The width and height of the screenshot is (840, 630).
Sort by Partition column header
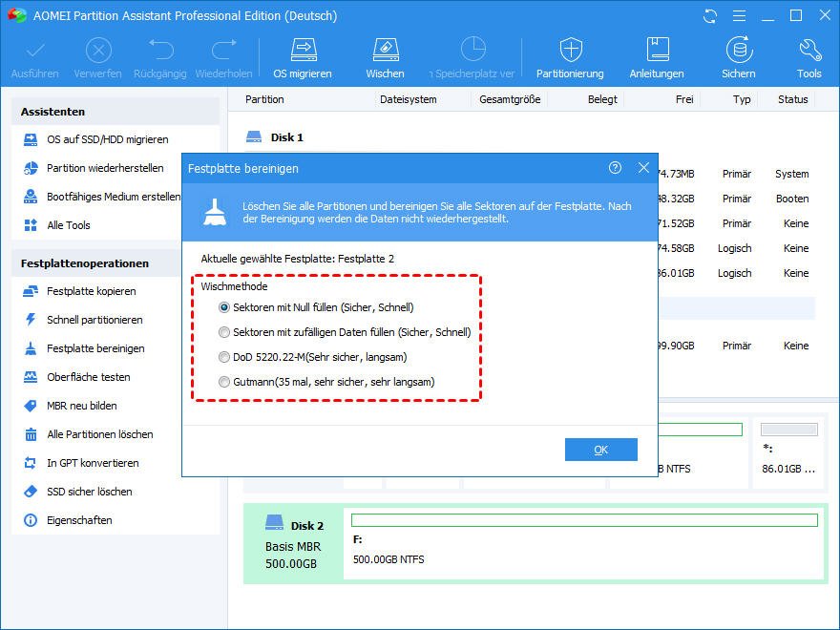point(264,99)
